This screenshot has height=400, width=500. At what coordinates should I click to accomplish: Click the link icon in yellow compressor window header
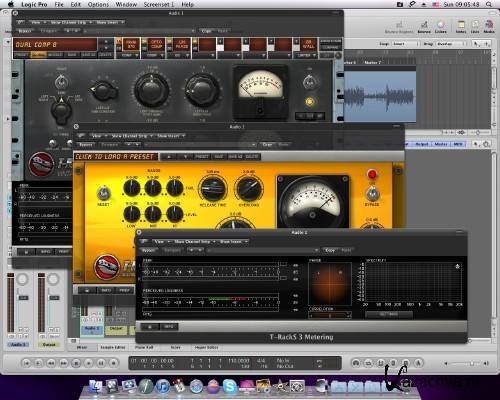pyautogui.click(x=81, y=136)
